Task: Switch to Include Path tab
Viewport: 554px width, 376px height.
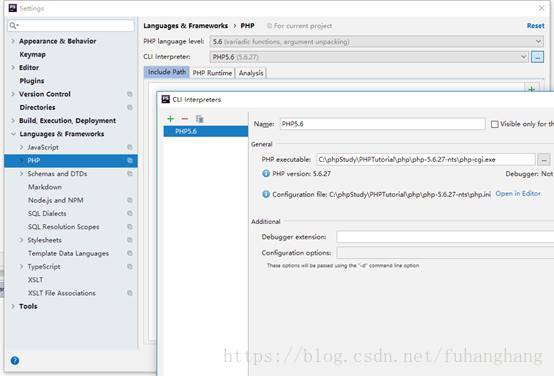Action: tap(167, 72)
